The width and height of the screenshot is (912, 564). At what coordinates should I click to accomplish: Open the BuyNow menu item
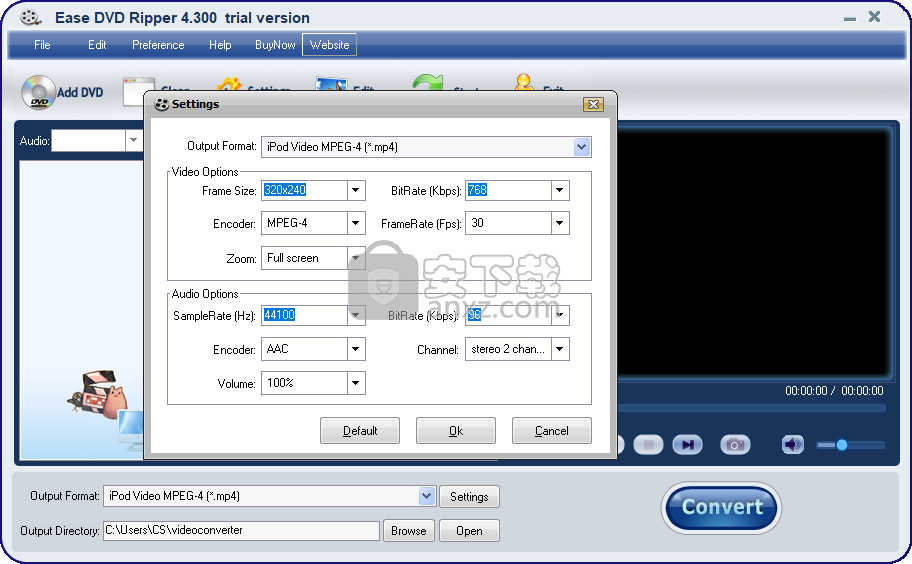[x=275, y=45]
